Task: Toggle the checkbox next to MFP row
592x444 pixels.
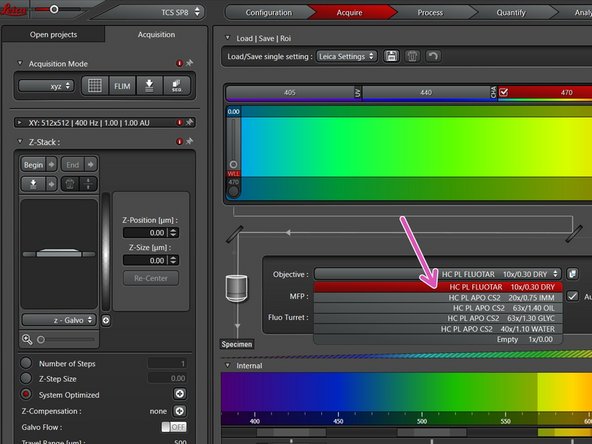Action: coord(572,296)
